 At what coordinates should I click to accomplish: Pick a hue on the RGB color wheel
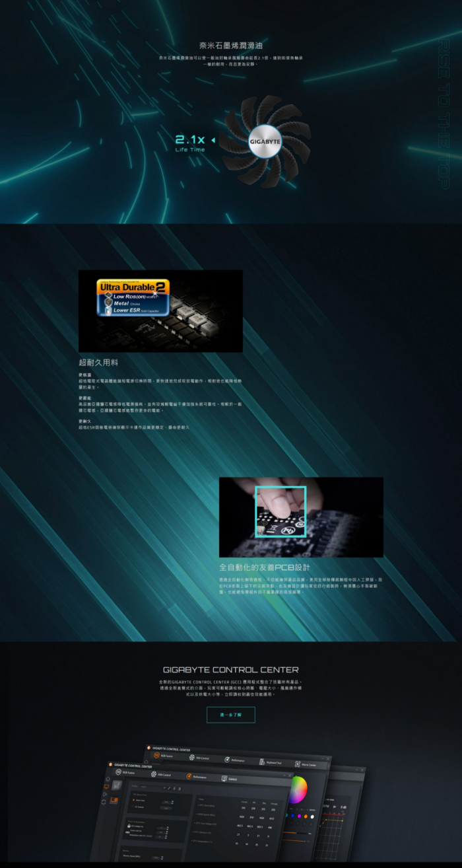click(x=298, y=789)
